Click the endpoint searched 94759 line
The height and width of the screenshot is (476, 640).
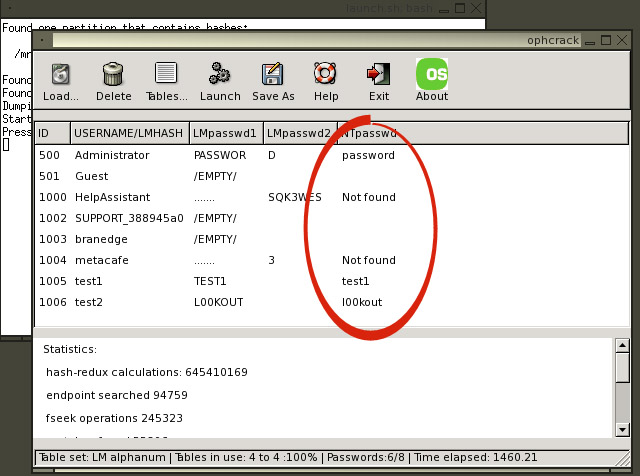(x=117, y=395)
